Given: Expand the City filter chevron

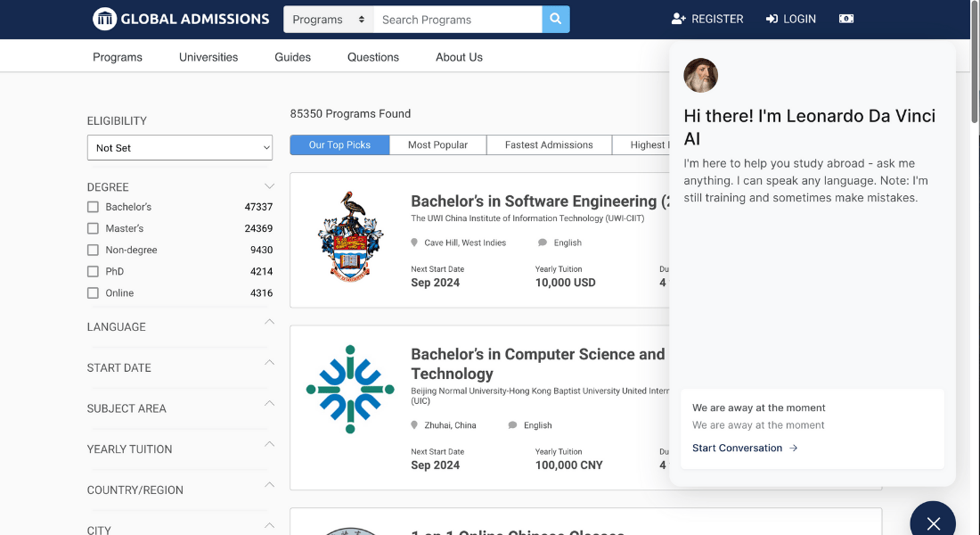Looking at the screenshot, I should 269,525.
